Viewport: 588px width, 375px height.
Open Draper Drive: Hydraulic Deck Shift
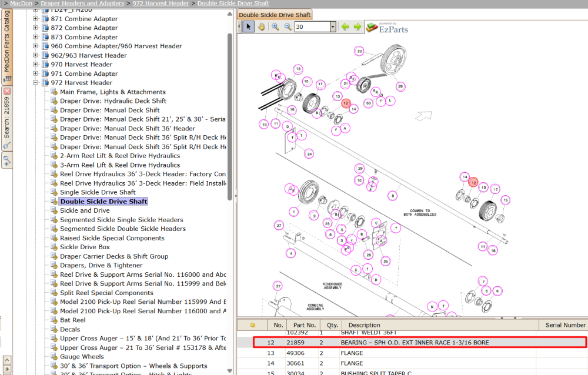pos(113,101)
